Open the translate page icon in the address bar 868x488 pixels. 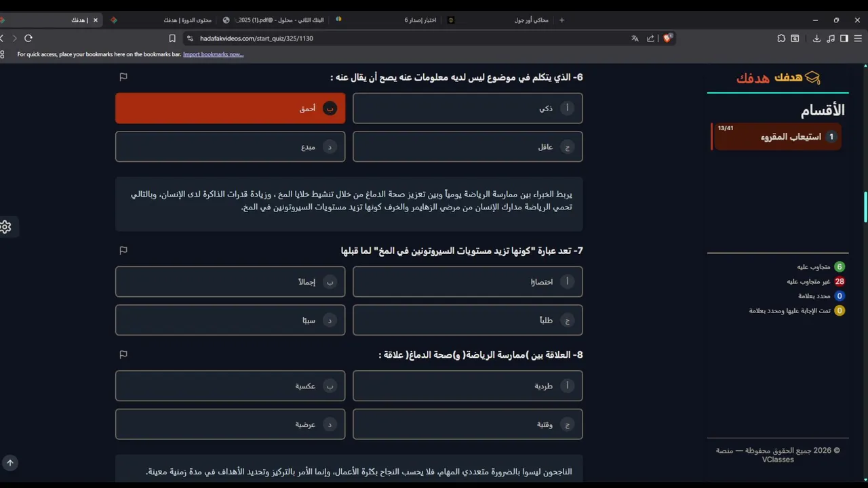(635, 39)
